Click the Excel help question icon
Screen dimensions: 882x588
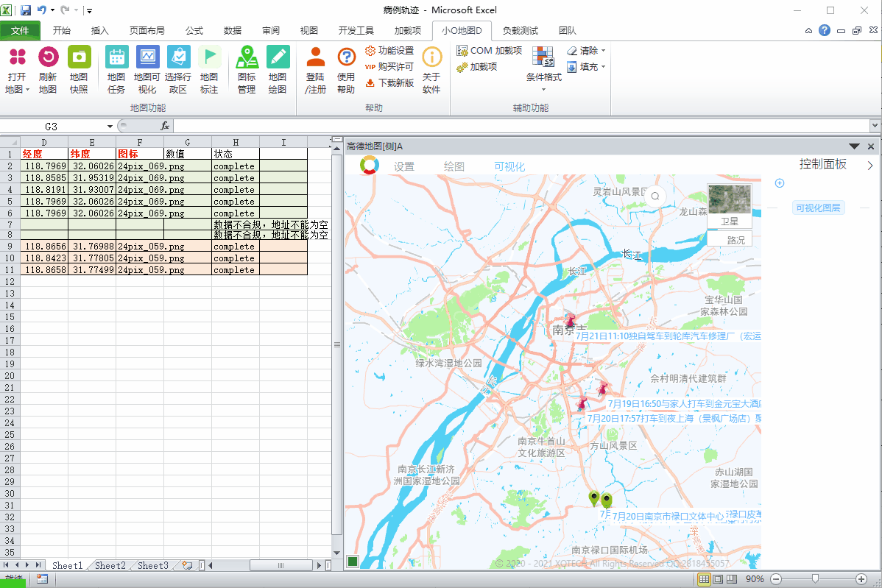tap(824, 30)
